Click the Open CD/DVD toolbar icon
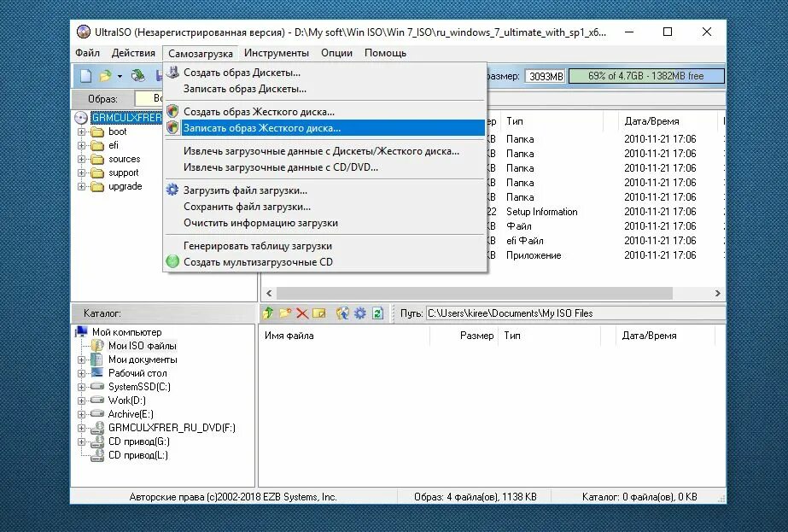 click(x=137, y=76)
